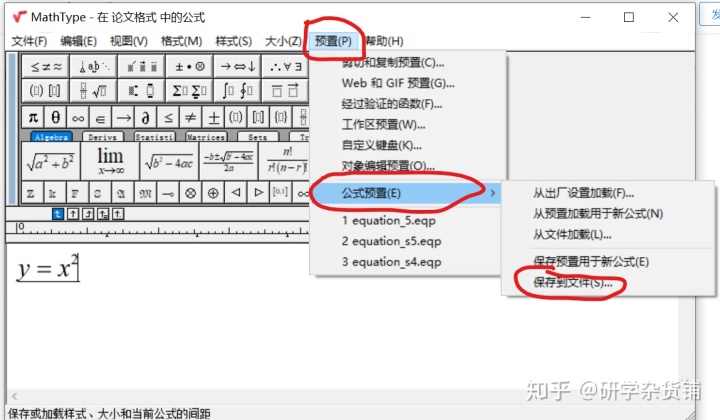The width and height of the screenshot is (720, 420).
Task: Insert the limit as x approaches infinity expression
Action: [110, 161]
